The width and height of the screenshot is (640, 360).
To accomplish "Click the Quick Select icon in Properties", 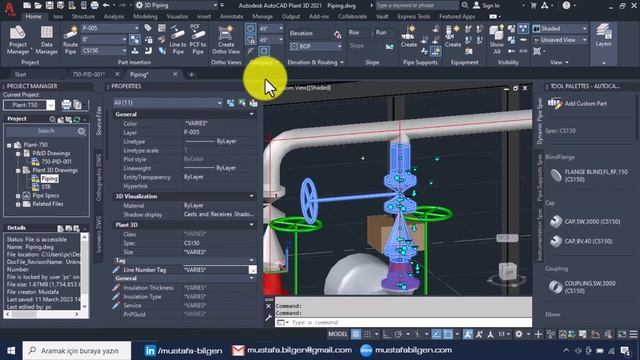I will click(253, 103).
